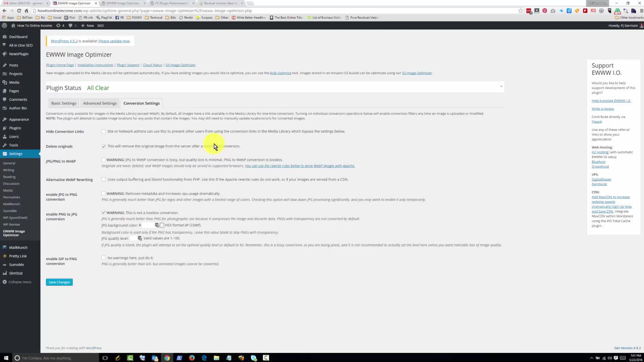Open Pretty Link sidebar item
Image resolution: width=644 pixels, height=362 pixels.
tap(18, 256)
